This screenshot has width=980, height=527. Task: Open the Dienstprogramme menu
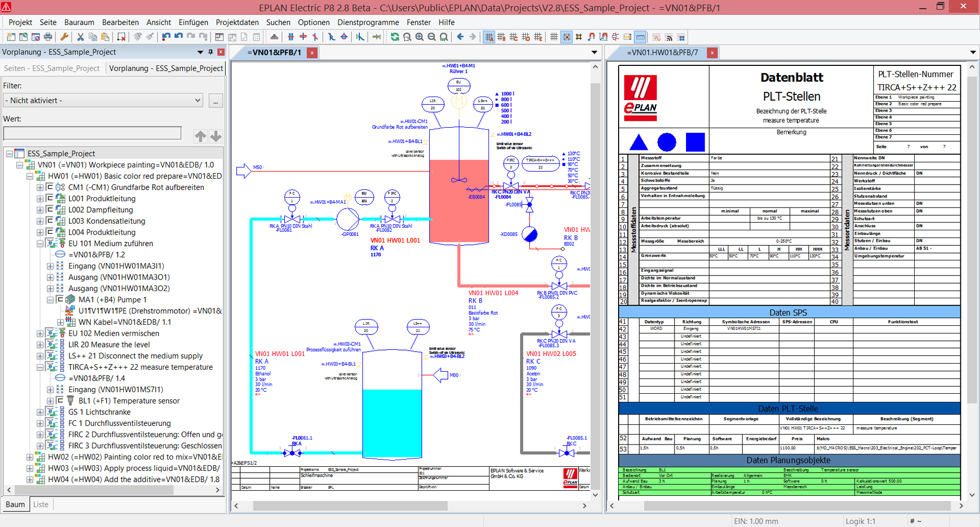368,22
